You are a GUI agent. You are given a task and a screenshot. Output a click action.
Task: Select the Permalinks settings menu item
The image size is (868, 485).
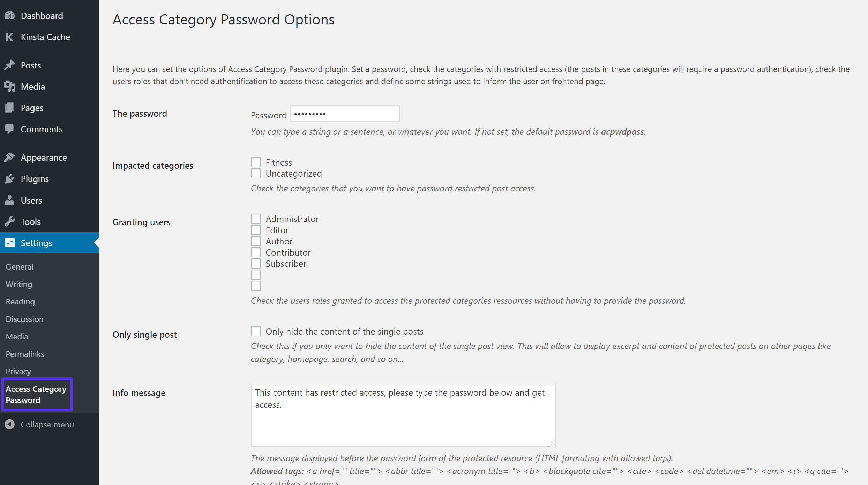25,354
